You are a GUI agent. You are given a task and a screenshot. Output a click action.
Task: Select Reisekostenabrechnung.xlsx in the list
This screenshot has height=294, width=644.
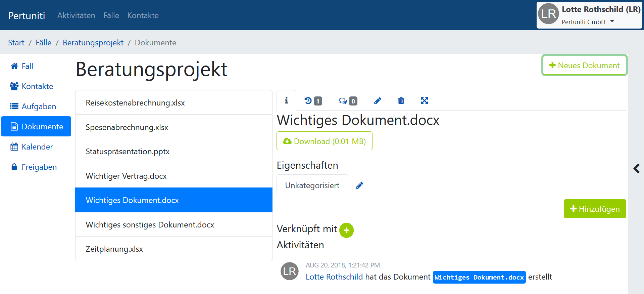[x=174, y=102]
